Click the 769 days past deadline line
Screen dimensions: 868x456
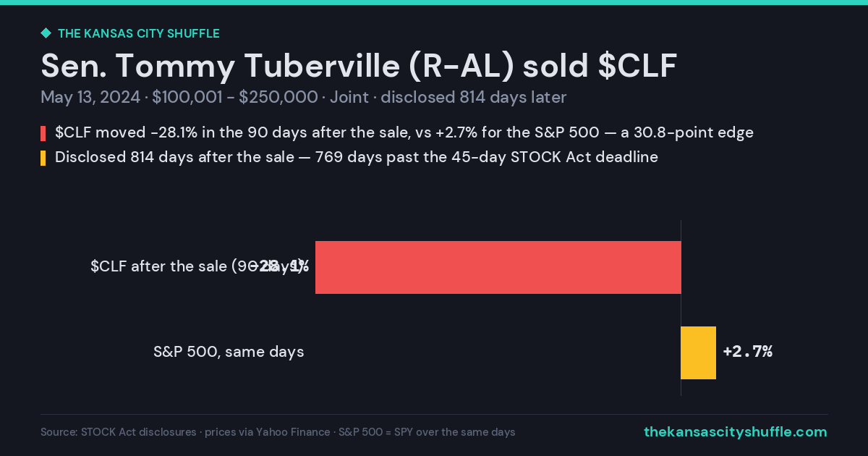pyautogui.click(x=357, y=157)
